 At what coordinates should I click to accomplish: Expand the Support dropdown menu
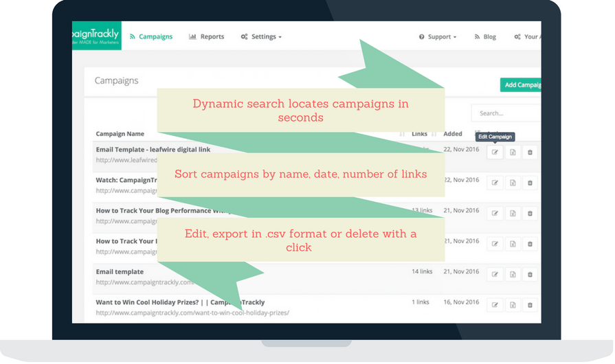coord(438,36)
